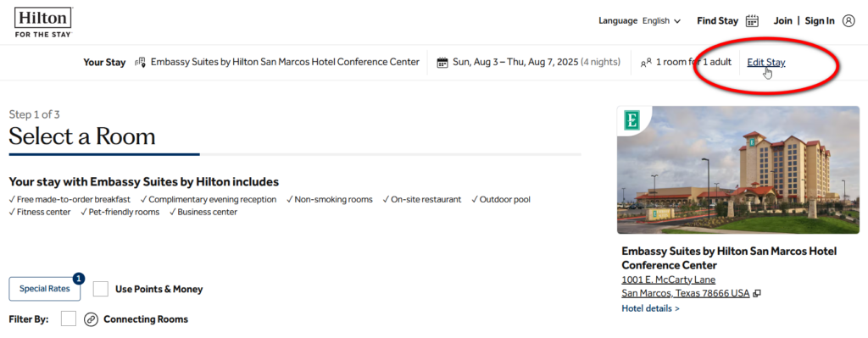868x338 pixels.
Task: Click the external link icon beside address
Action: [757, 294]
